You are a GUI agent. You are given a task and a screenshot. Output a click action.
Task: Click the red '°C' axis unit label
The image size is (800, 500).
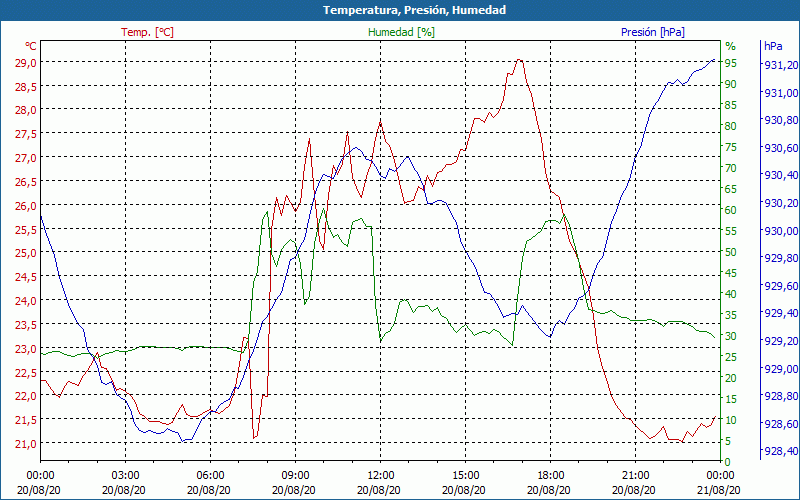[x=31, y=46]
